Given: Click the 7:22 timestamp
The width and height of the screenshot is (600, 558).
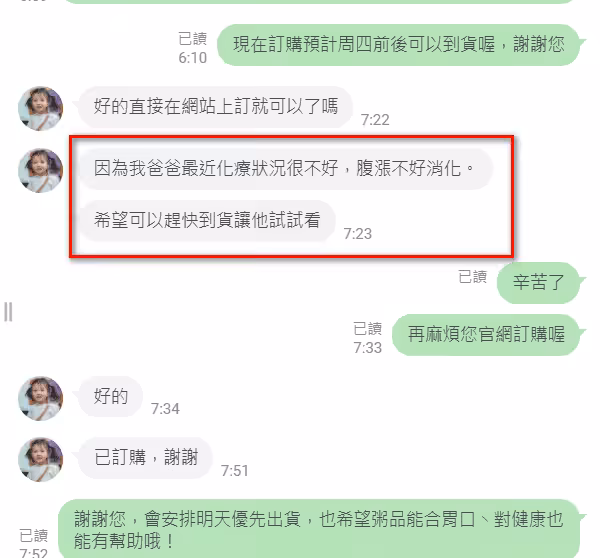Looking at the screenshot, I should (x=375, y=120).
